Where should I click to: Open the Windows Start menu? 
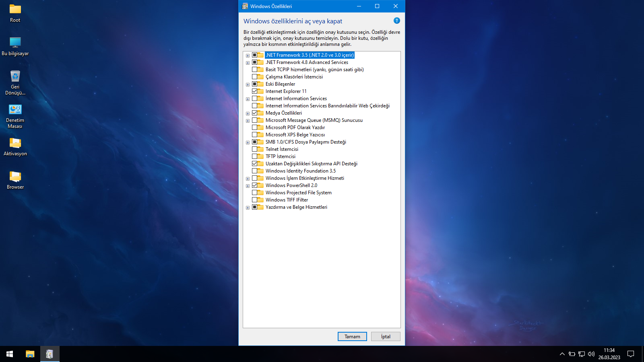tap(10, 354)
